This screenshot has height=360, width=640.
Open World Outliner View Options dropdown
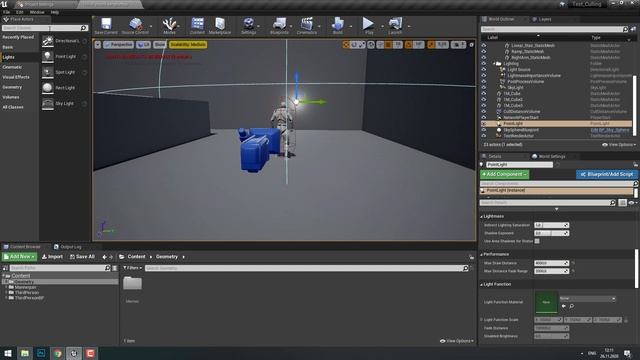(618, 144)
